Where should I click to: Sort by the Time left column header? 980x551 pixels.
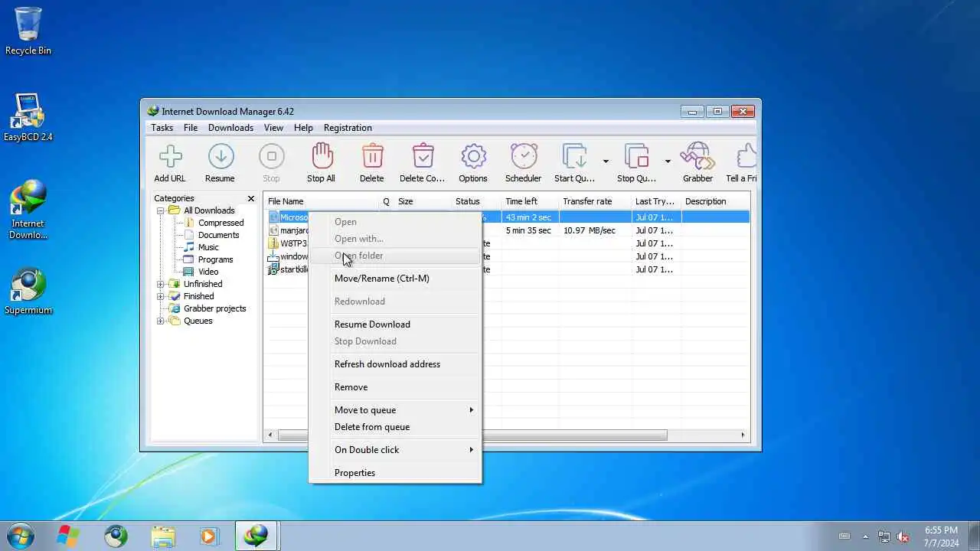tap(529, 201)
